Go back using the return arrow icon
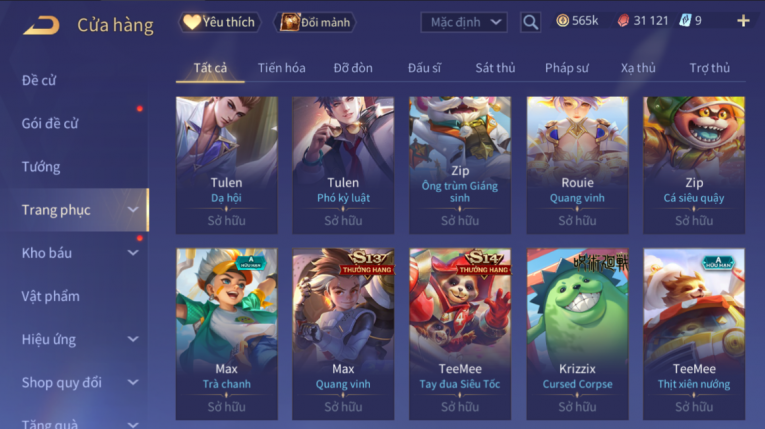 click(x=41, y=25)
